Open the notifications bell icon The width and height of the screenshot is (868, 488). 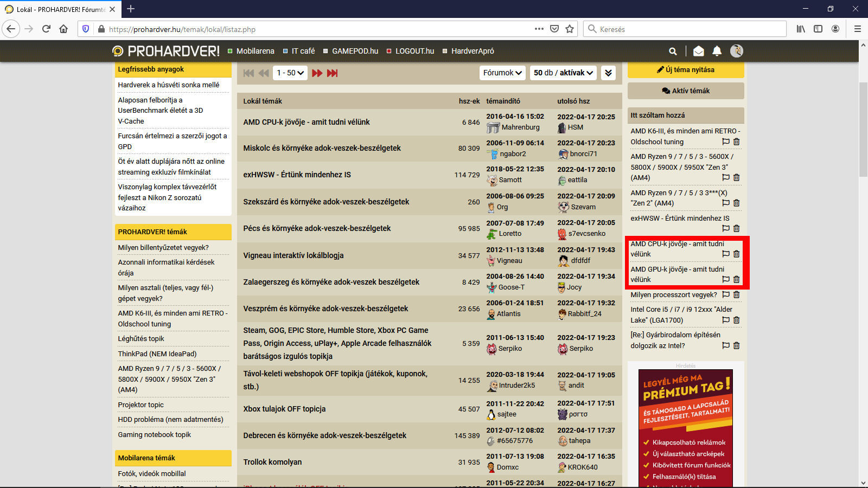(x=717, y=51)
